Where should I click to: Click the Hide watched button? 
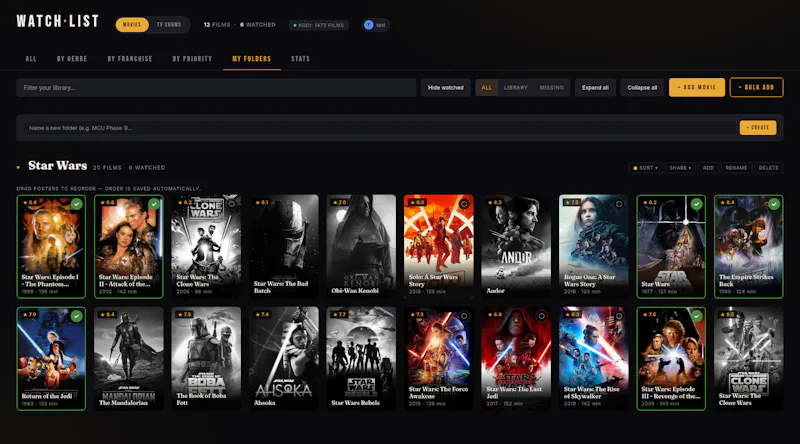pos(445,88)
